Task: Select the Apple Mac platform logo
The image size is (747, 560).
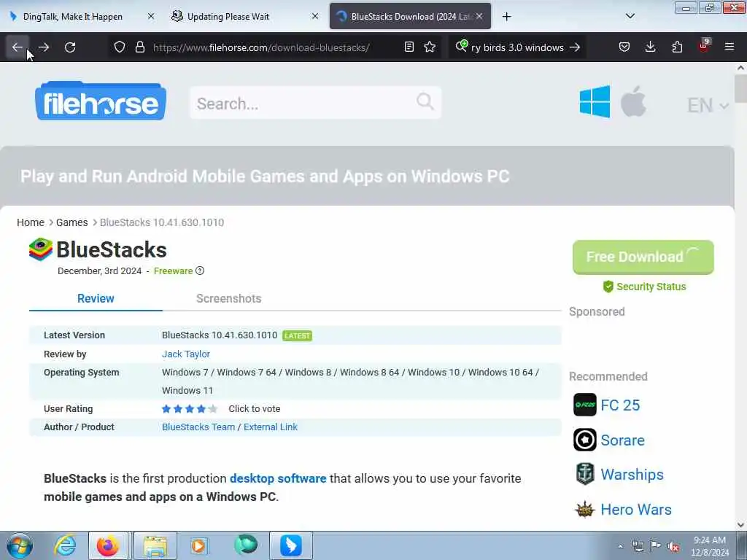Action: click(633, 101)
